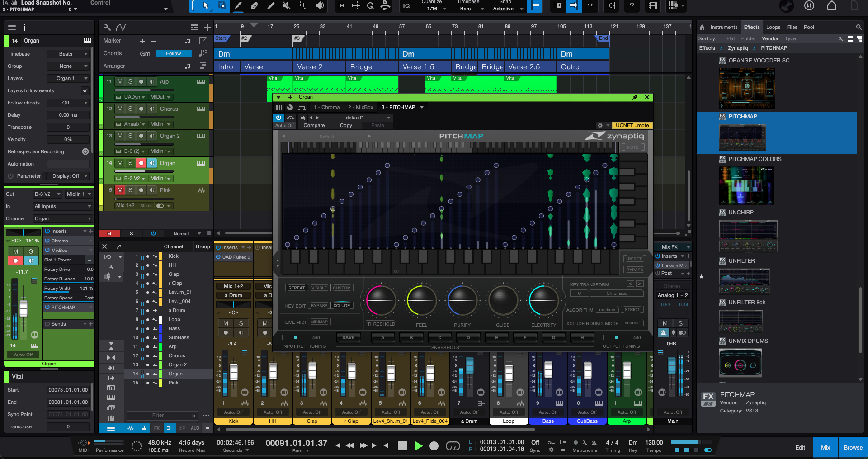The image size is (868, 459).
Task: Open the Channel Organ dropdown in inspector
Action: 62,218
